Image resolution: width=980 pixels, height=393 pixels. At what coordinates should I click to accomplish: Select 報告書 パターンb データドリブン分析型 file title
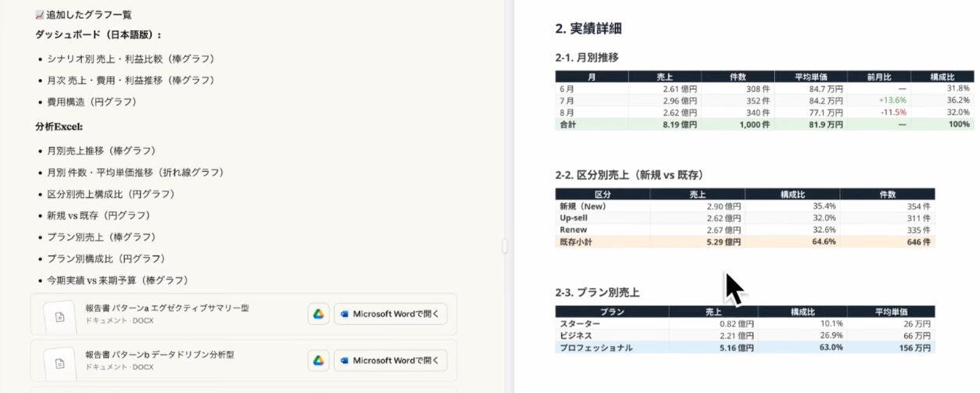click(159, 354)
